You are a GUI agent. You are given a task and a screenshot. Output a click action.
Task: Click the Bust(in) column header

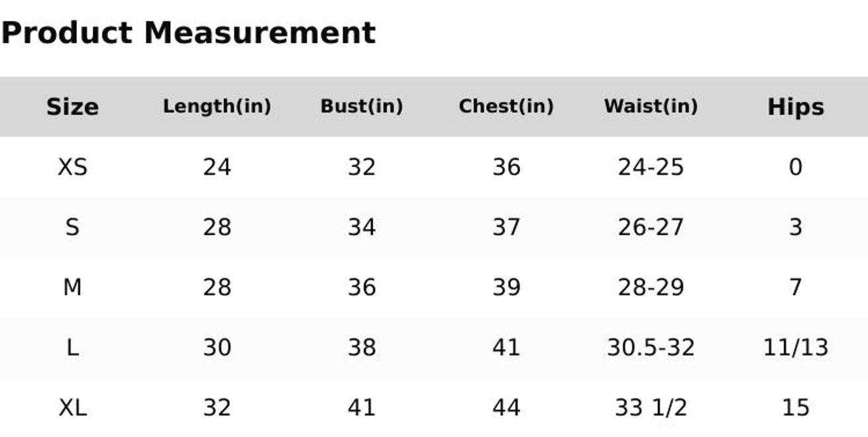click(361, 107)
